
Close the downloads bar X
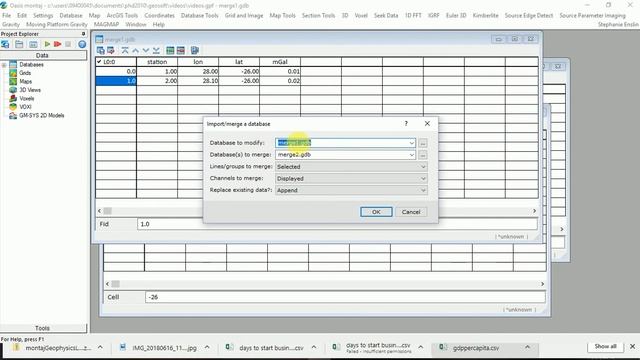click(632, 347)
